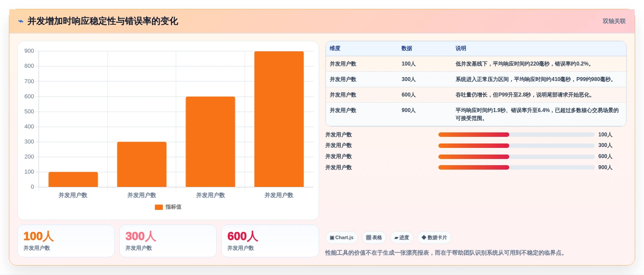Click the chart bar reaching 600
The width and height of the screenshot is (644, 275).
[x=210, y=142]
